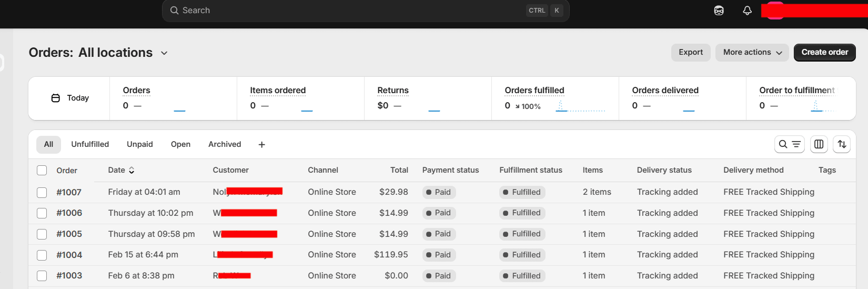
Task: Check the box for order #1007
Action: [42, 193]
